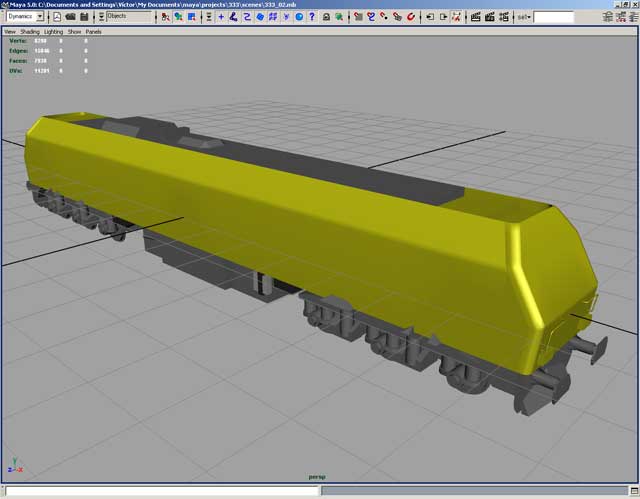This screenshot has width=640, height=499.
Task: Open the Panels menu
Action: coord(93,31)
